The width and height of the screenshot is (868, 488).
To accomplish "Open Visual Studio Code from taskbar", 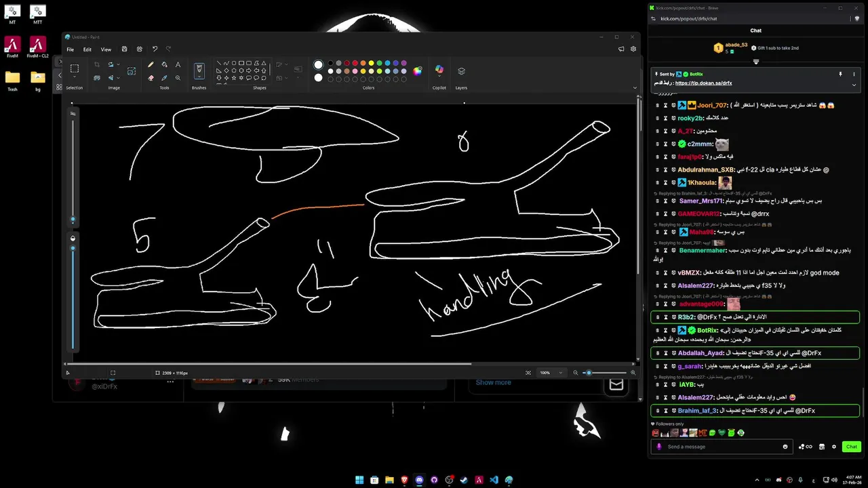I will pyautogui.click(x=494, y=480).
